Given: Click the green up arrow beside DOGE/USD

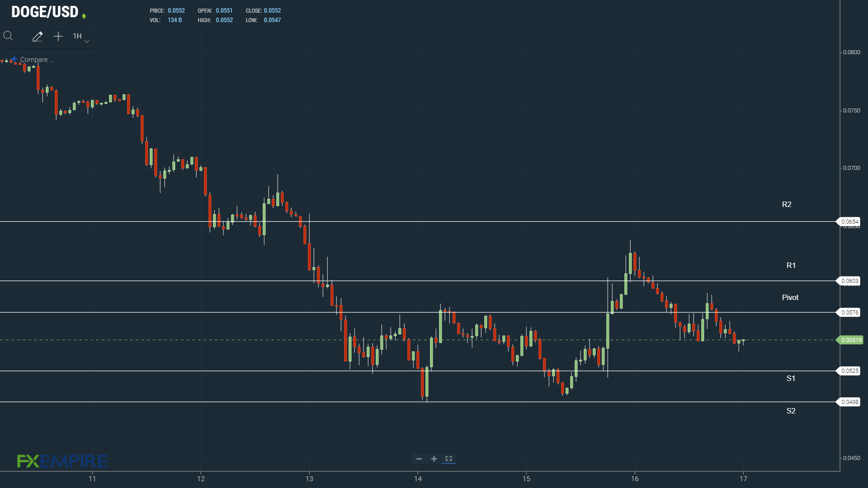Looking at the screenshot, I should point(84,16).
